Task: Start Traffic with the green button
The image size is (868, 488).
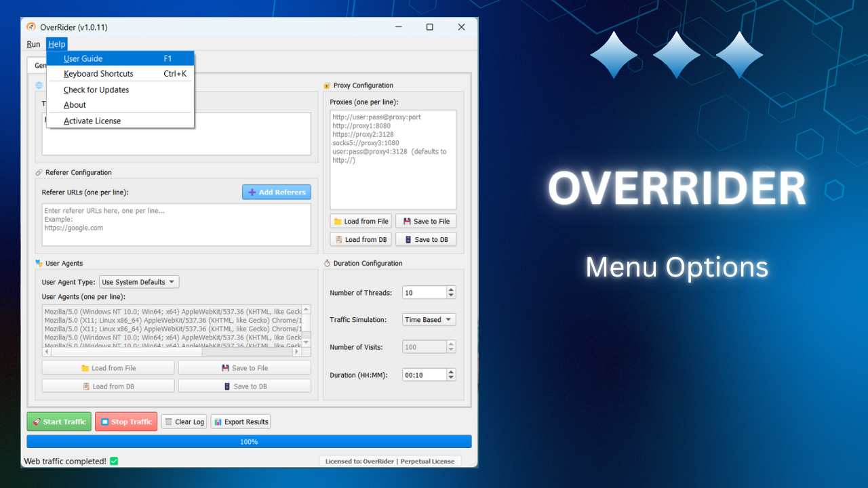Action: pyautogui.click(x=59, y=422)
